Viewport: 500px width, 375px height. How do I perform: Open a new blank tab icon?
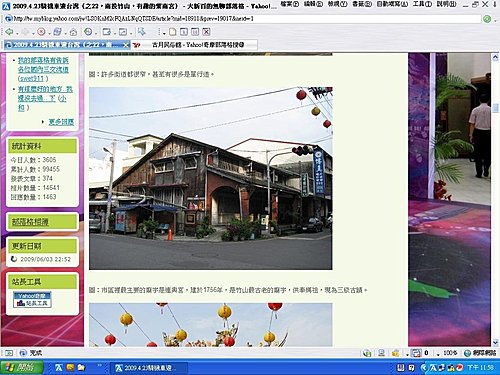[x=172, y=32]
